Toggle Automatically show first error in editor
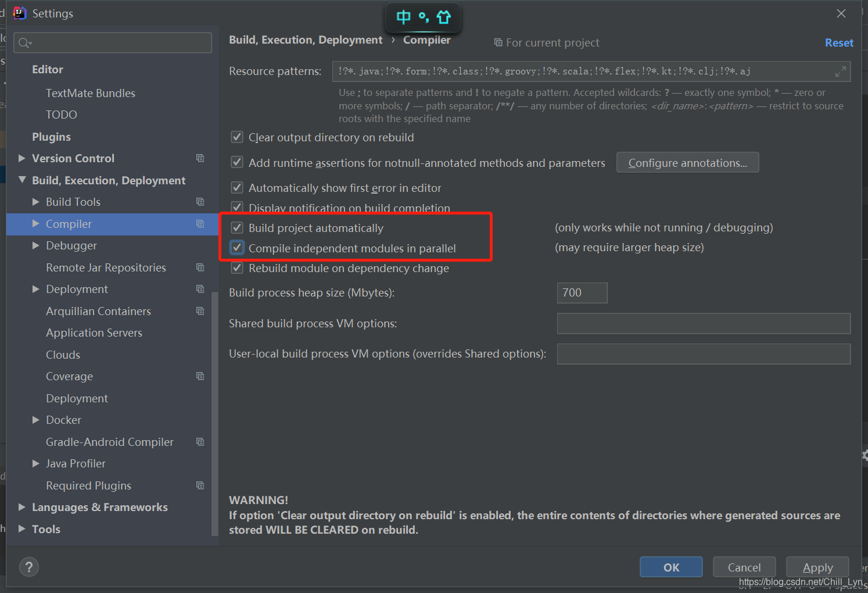Viewport: 868px width, 593px height. [x=237, y=187]
